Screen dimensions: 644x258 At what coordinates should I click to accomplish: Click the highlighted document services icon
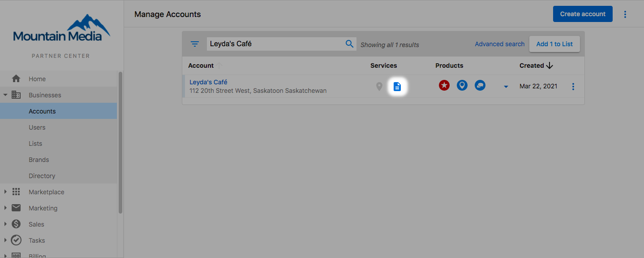[x=397, y=87]
